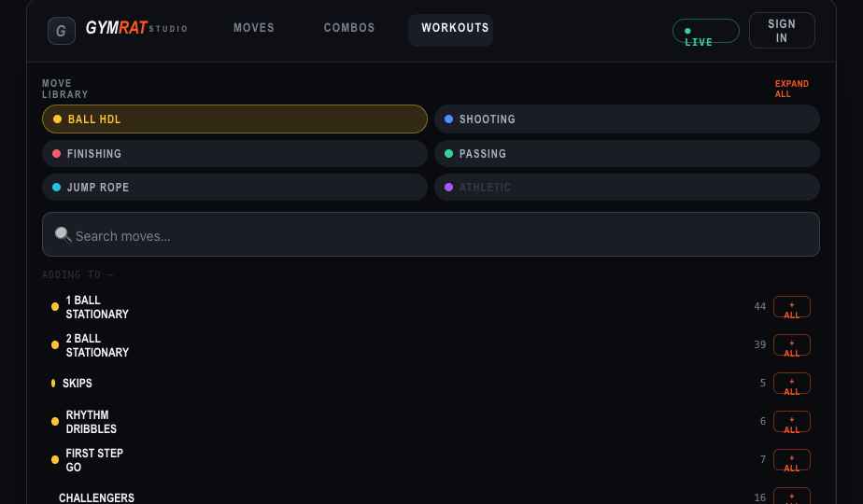This screenshot has width=863, height=504.
Task: Focus the Search moves input field
Action: click(431, 234)
